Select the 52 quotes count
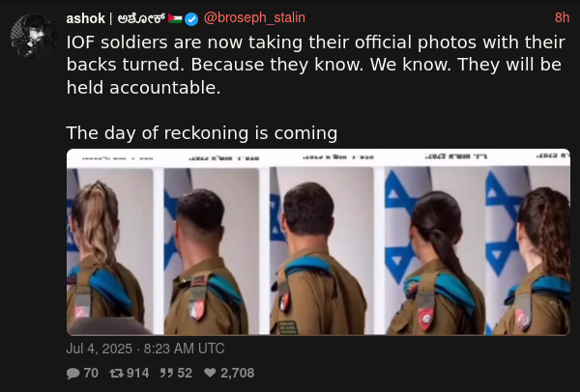 coord(185,373)
